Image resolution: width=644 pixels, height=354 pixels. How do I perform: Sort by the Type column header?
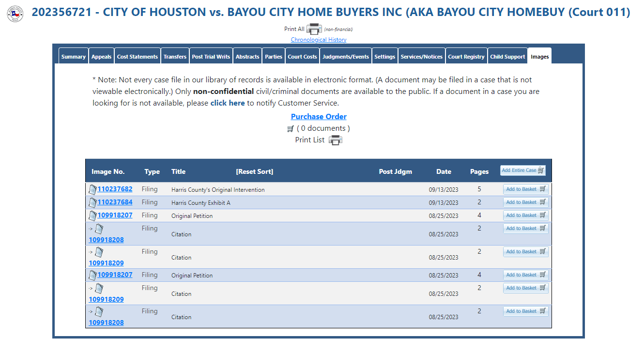click(152, 171)
